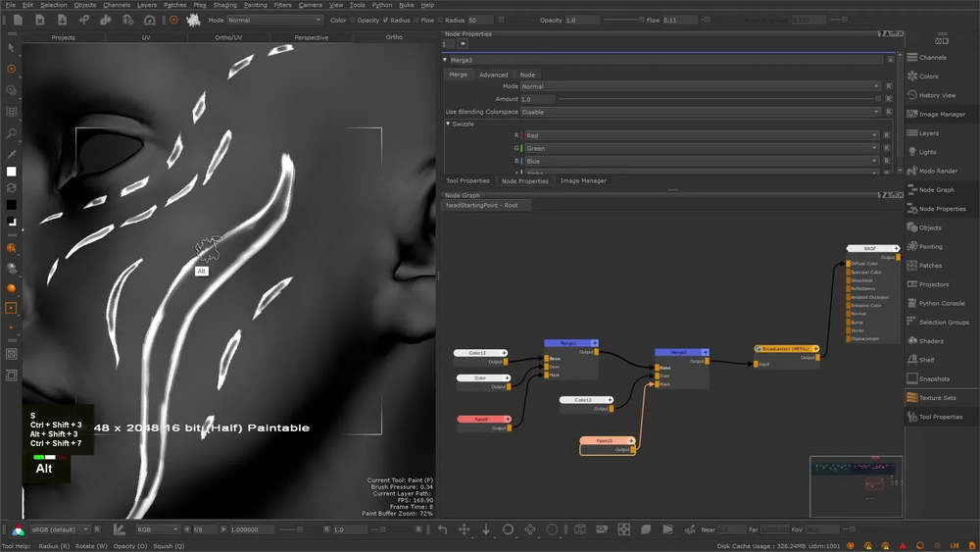The image size is (980, 552).
Task: Reset the Amount value with its R button
Action: click(x=889, y=99)
